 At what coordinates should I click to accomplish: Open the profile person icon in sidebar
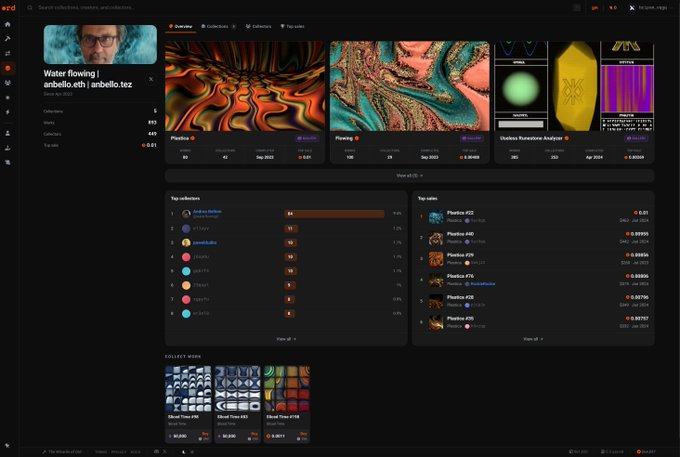click(8, 133)
